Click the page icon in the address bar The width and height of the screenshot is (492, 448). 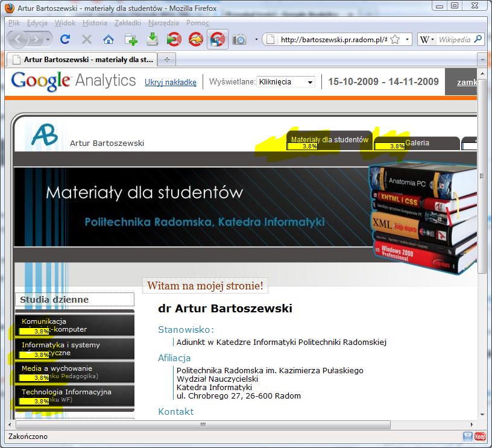270,40
